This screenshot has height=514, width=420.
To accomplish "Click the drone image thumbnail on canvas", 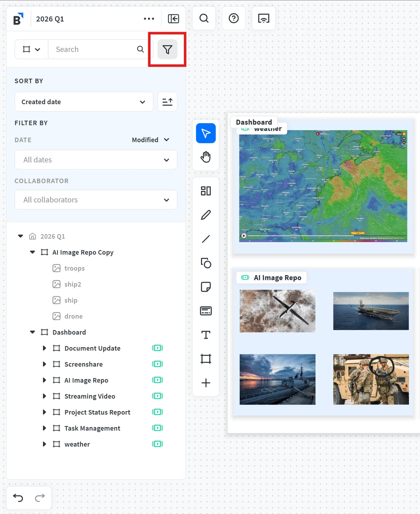I will click(x=278, y=311).
